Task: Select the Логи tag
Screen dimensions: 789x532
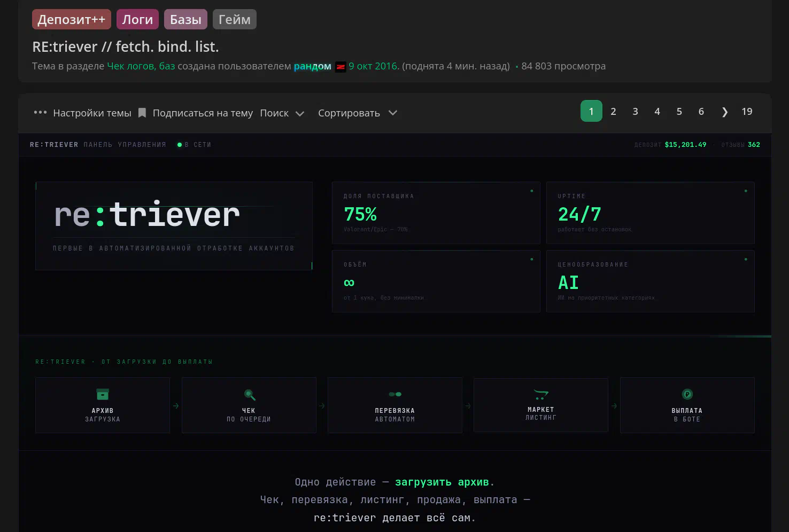Action: tap(137, 20)
